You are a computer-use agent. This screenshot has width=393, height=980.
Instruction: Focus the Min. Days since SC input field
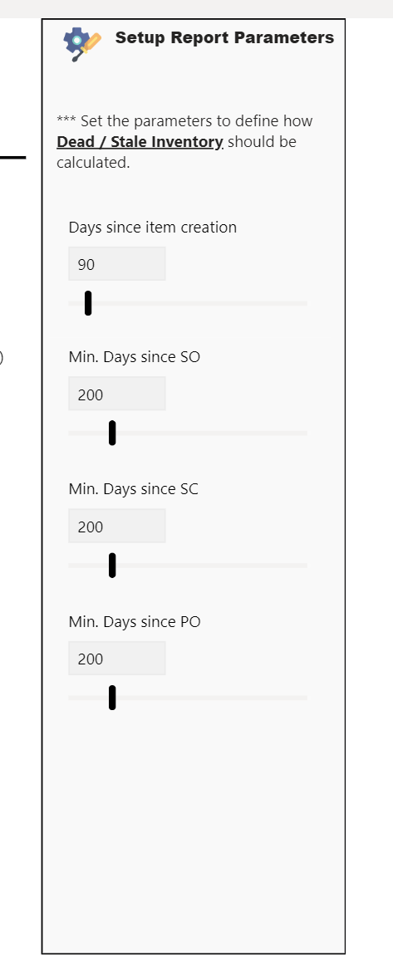(117, 527)
